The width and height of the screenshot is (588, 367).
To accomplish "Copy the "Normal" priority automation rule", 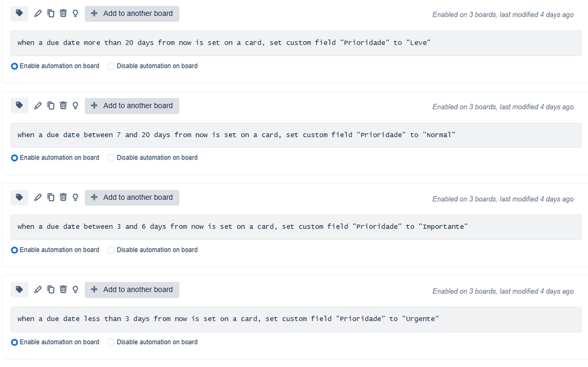I will [51, 106].
